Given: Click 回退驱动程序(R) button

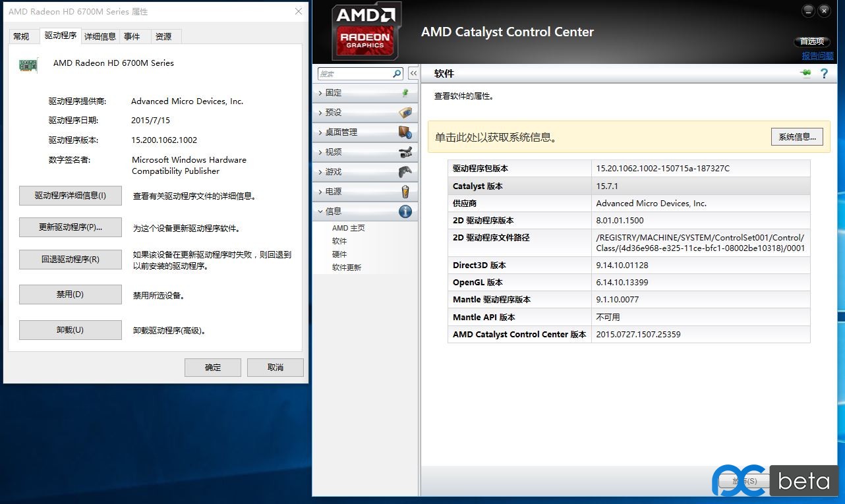Looking at the screenshot, I should point(71,260).
